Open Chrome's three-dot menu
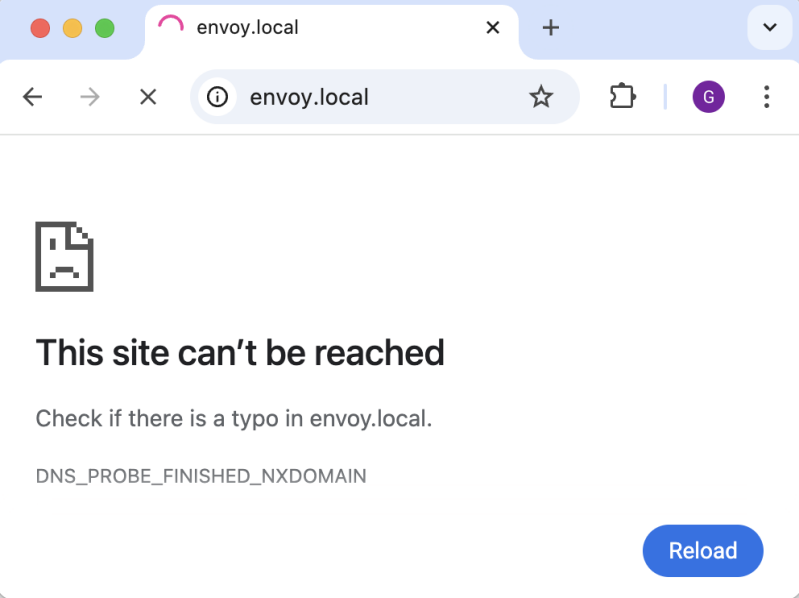 click(x=766, y=97)
